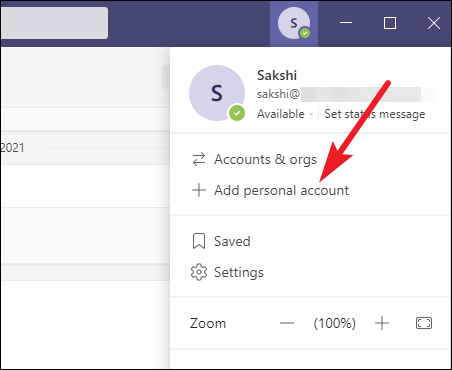This screenshot has height=370, width=452.
Task: Click the large Sakshi profile picture
Action: pos(217,93)
